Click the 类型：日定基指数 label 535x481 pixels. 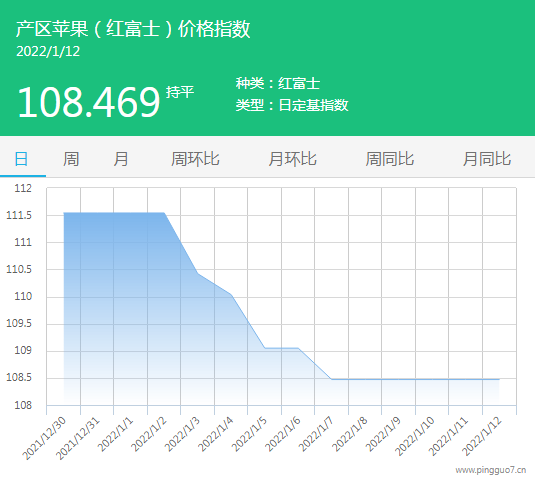pos(292,105)
